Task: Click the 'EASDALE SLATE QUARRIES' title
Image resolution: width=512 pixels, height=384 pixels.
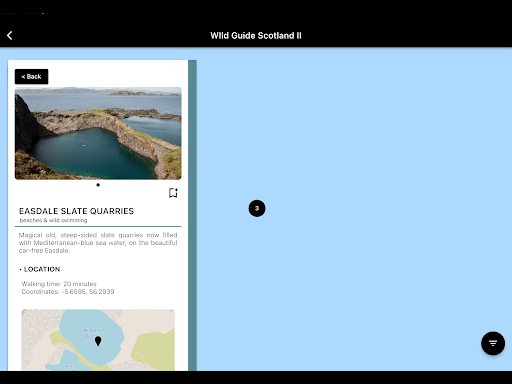Action: coord(76,211)
